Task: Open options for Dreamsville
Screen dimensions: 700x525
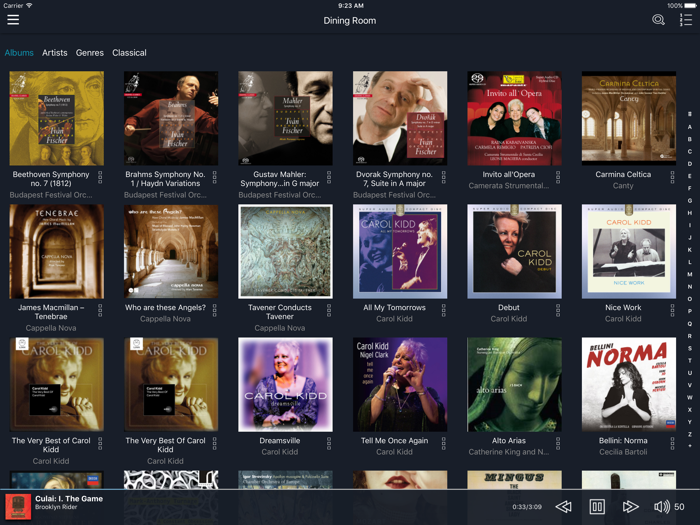Action: (x=329, y=443)
